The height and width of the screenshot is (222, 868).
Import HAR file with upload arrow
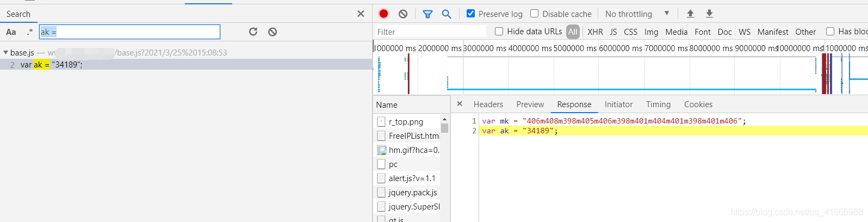pyautogui.click(x=690, y=14)
